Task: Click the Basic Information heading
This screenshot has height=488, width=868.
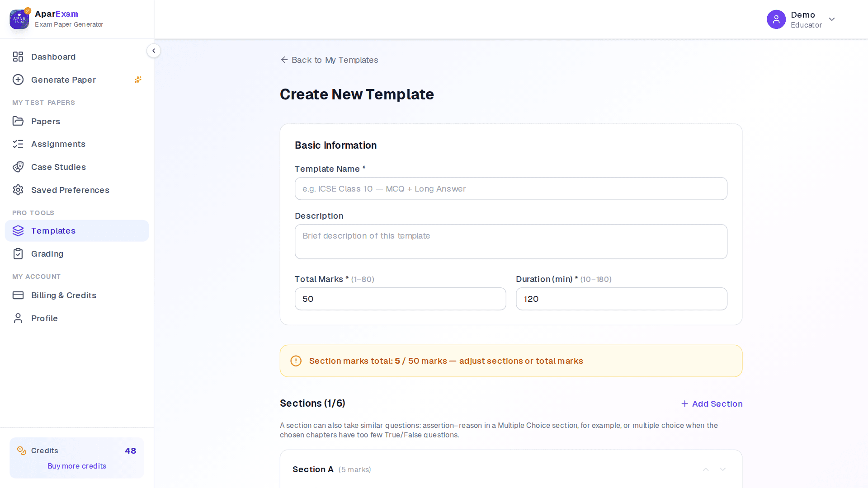Action: click(x=335, y=145)
